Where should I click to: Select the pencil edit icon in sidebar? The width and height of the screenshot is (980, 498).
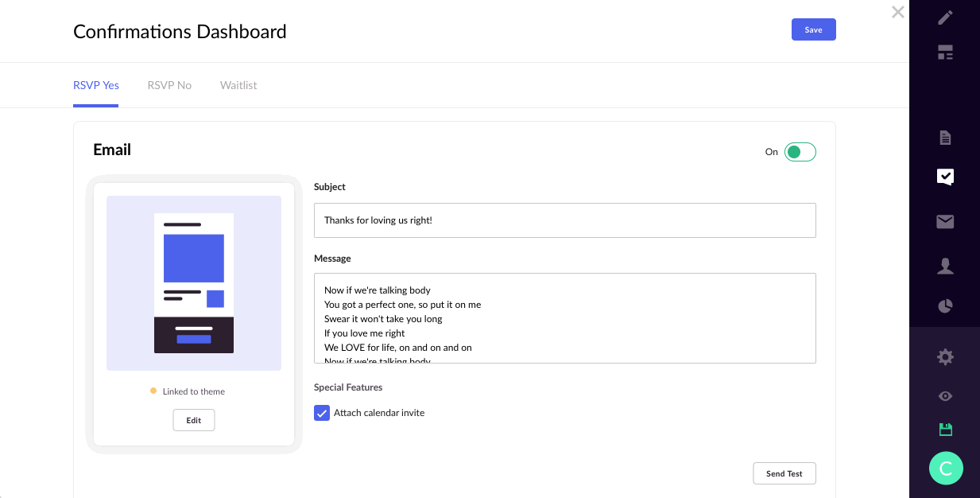(x=945, y=17)
